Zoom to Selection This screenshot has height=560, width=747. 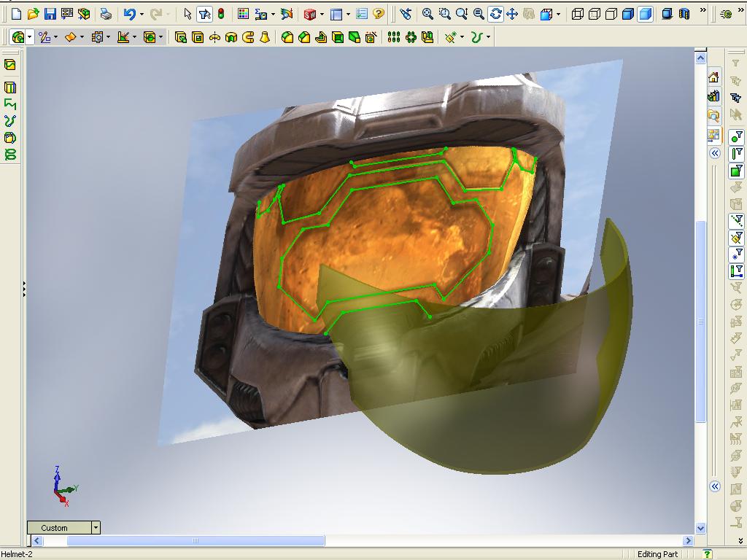point(479,15)
